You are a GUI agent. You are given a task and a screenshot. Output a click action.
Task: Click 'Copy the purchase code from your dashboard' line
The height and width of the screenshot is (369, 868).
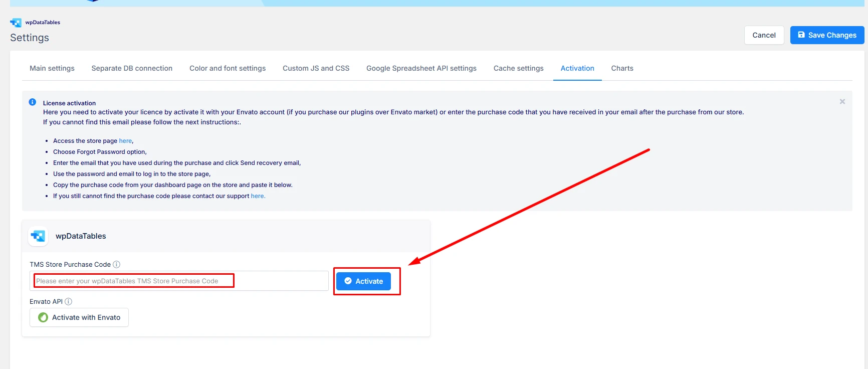pos(173,185)
